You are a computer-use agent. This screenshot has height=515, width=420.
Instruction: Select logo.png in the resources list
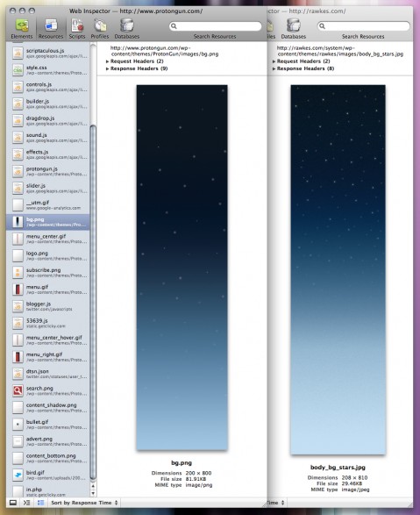pos(48,255)
